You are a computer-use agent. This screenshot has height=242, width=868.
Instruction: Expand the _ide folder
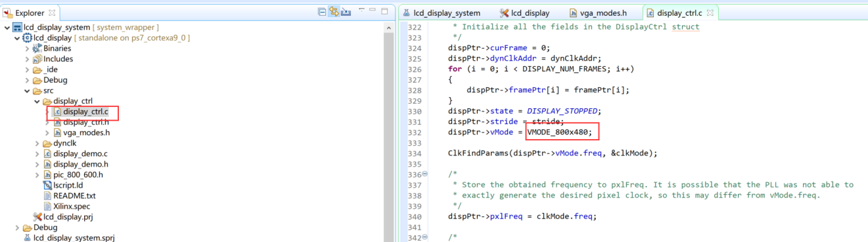coord(28,70)
